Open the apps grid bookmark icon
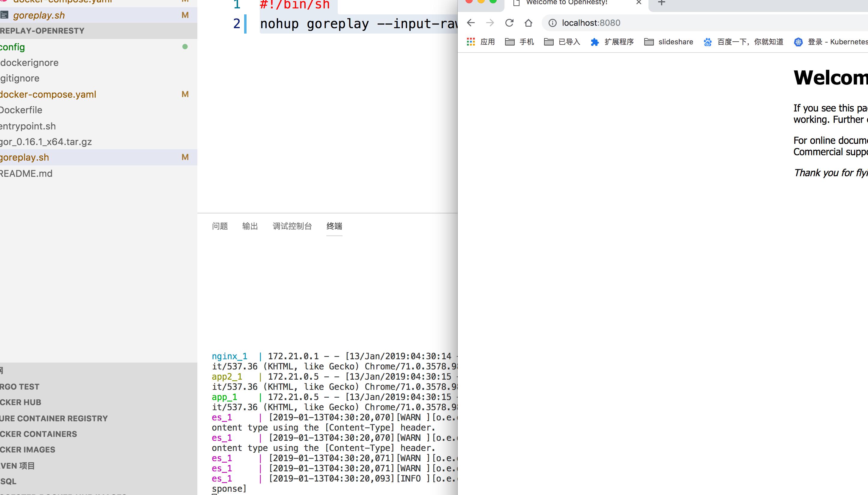 pyautogui.click(x=471, y=42)
